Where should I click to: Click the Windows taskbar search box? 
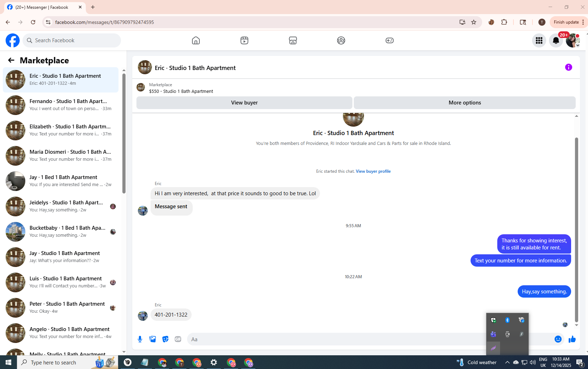click(68, 362)
